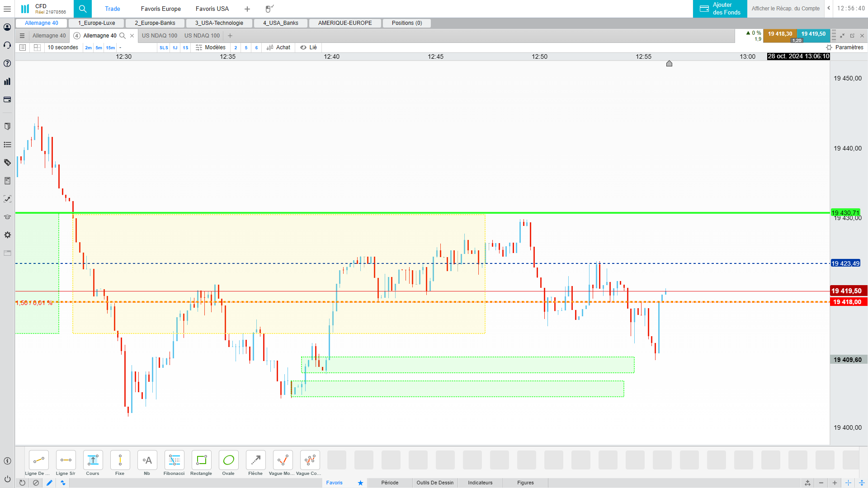Switch to the US NDAQ 100 chart tab

pyautogui.click(x=159, y=36)
